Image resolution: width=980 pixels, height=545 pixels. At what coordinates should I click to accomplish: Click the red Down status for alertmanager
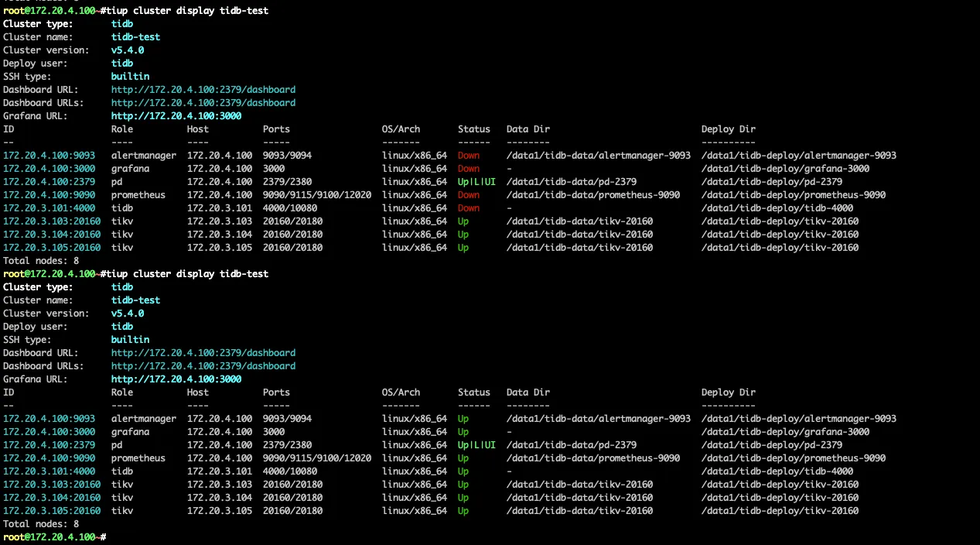469,156
